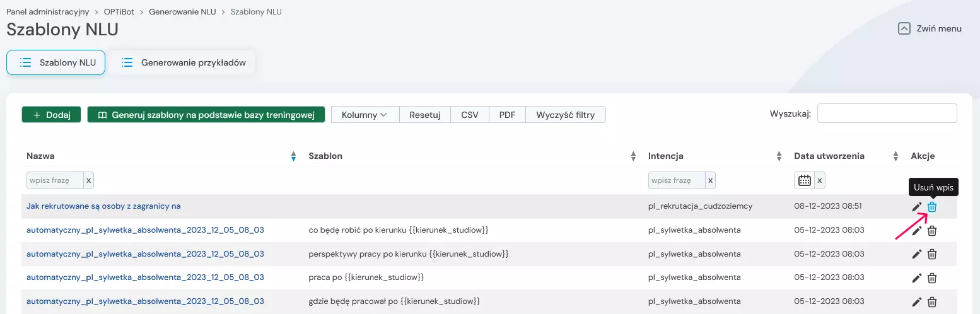Click the green Dodaj button

[51, 115]
